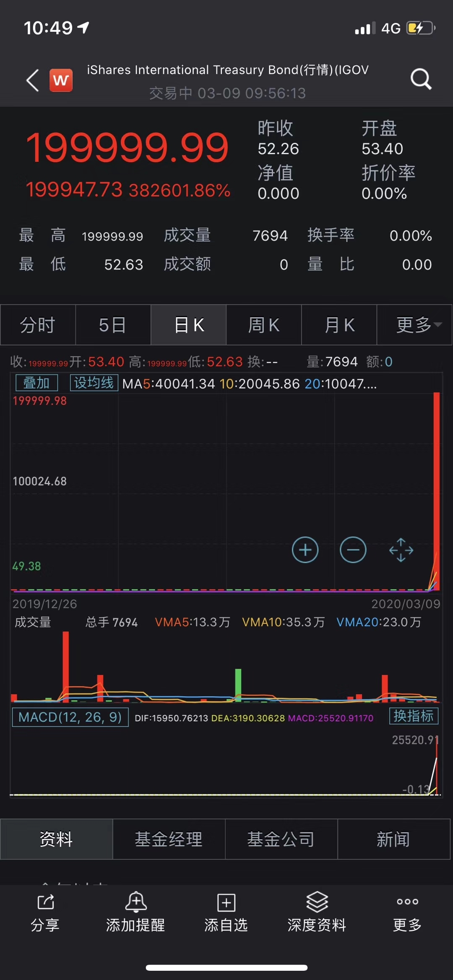The image size is (453, 980).
Task: Tap the change percentage 382601.86%
Action: click(180, 191)
